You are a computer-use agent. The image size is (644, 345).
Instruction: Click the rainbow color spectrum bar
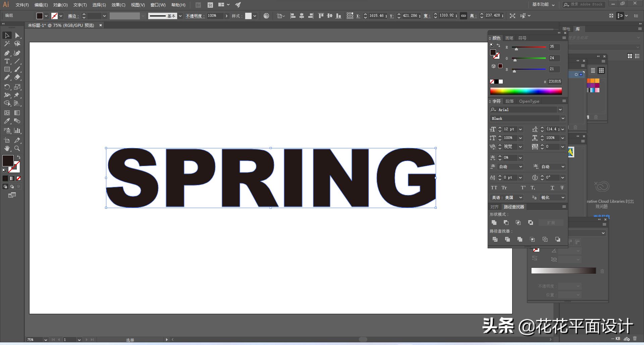526,91
